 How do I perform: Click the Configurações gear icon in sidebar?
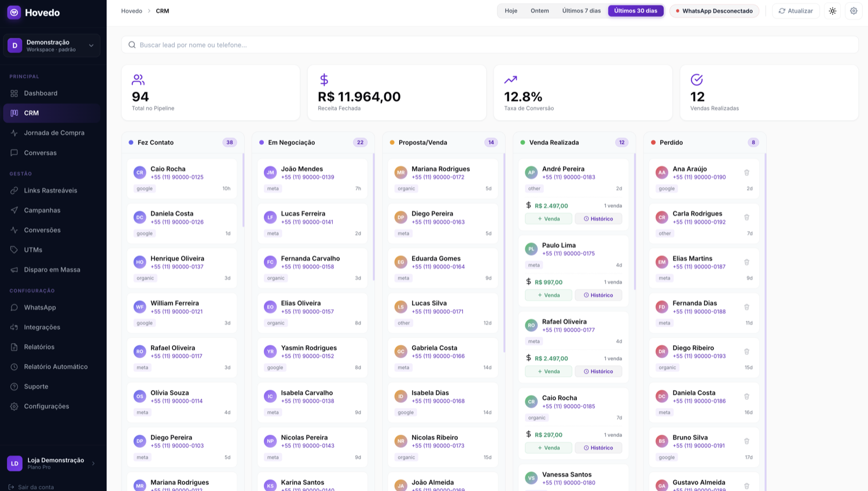tap(14, 406)
